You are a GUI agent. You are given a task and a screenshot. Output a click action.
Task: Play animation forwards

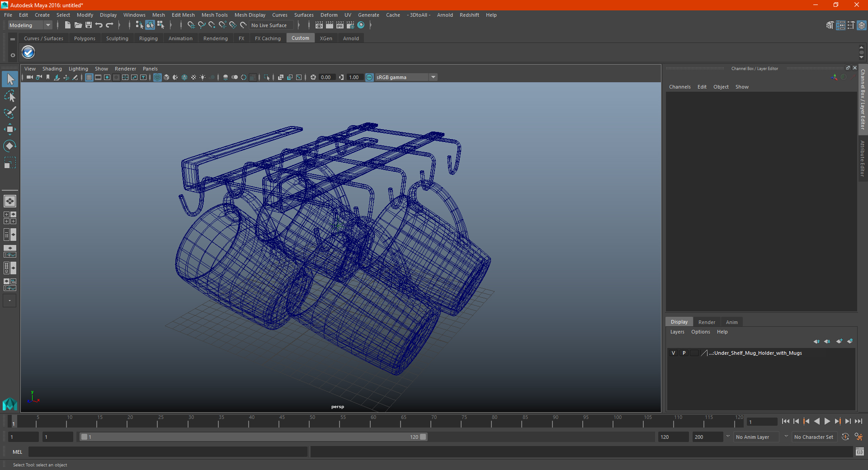[x=827, y=421]
